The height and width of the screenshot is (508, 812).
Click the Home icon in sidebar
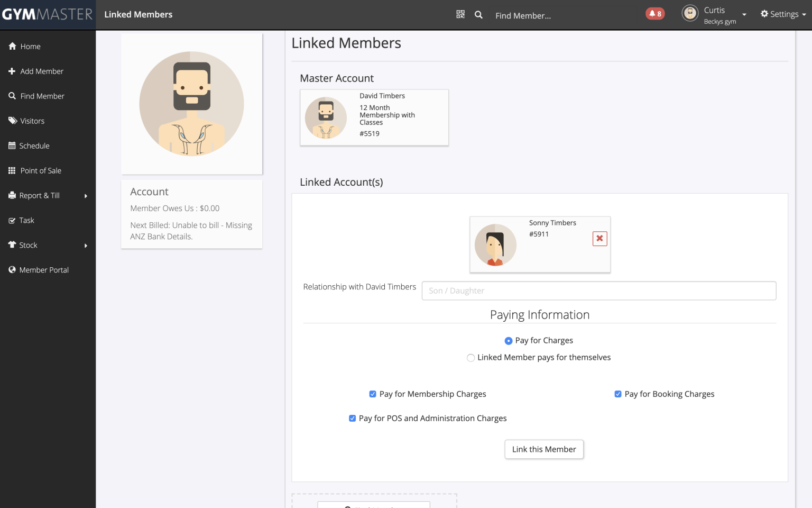(12, 47)
